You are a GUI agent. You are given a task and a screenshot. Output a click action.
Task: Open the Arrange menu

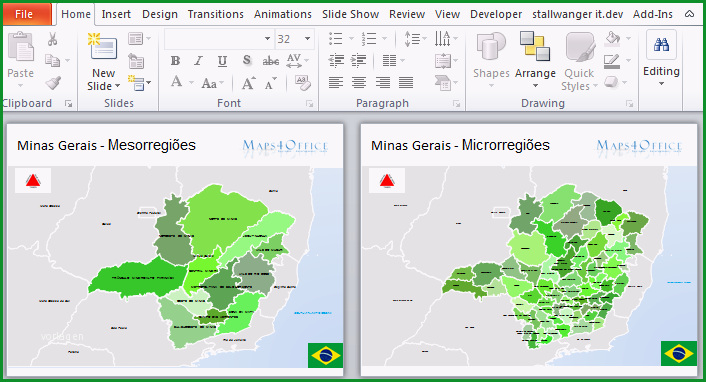coord(535,60)
